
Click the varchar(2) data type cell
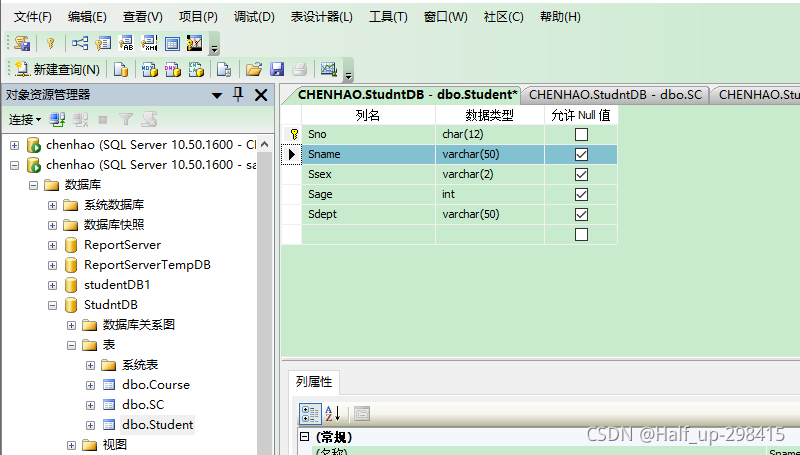(x=490, y=174)
